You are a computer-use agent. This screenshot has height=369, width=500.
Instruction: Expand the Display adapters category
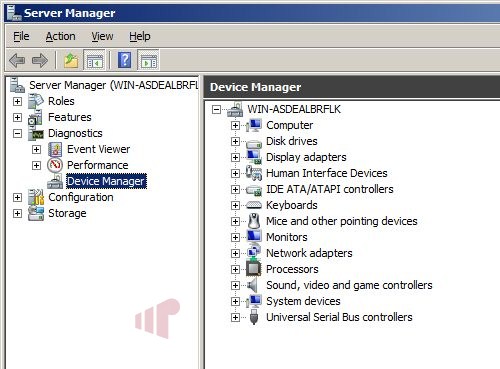click(235, 157)
